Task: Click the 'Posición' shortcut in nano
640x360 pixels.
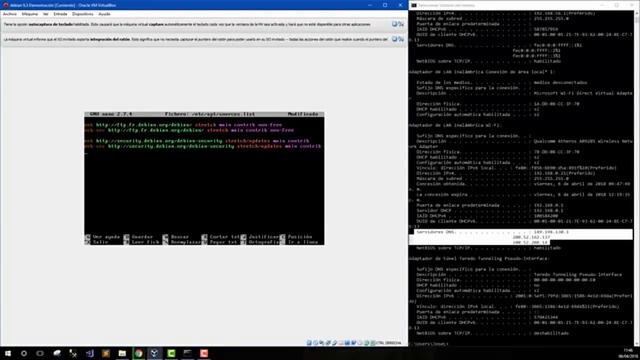Action: point(296,237)
